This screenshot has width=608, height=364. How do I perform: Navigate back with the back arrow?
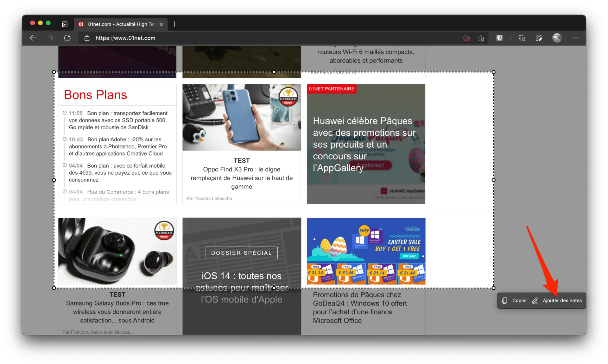pyautogui.click(x=33, y=38)
